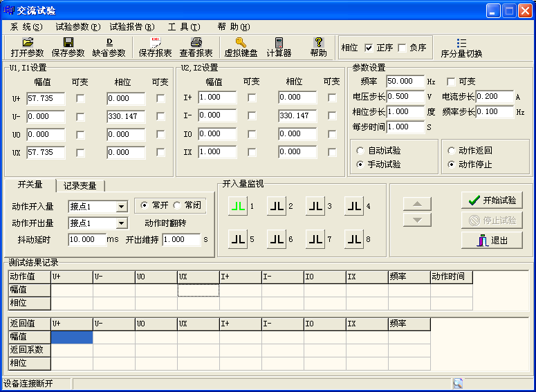Expand the 动作开入量 dropdown
This screenshot has height=392, width=536.
(x=122, y=206)
